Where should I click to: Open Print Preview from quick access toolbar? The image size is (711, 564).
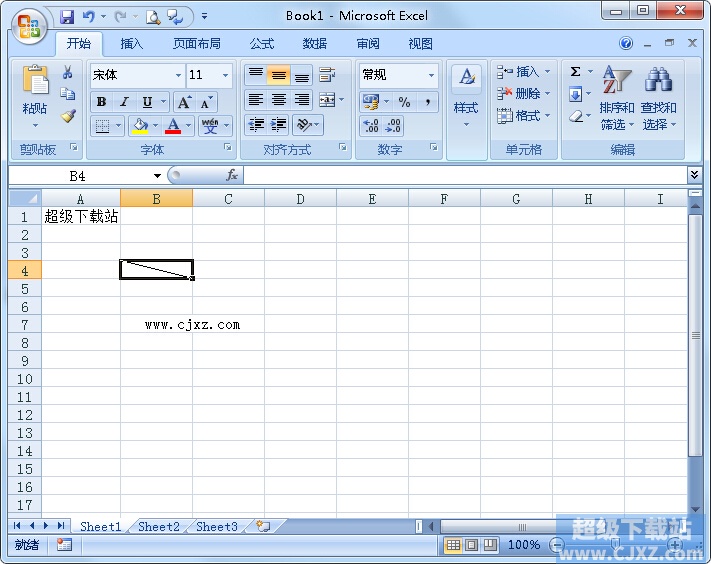point(153,17)
